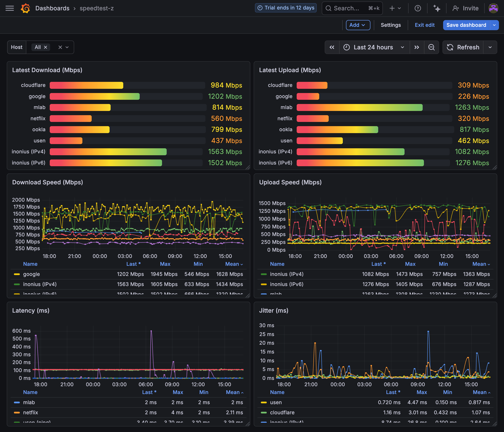Toggle google series in Download Speed legend
Screen dimensions: 504x432
(x=31, y=274)
